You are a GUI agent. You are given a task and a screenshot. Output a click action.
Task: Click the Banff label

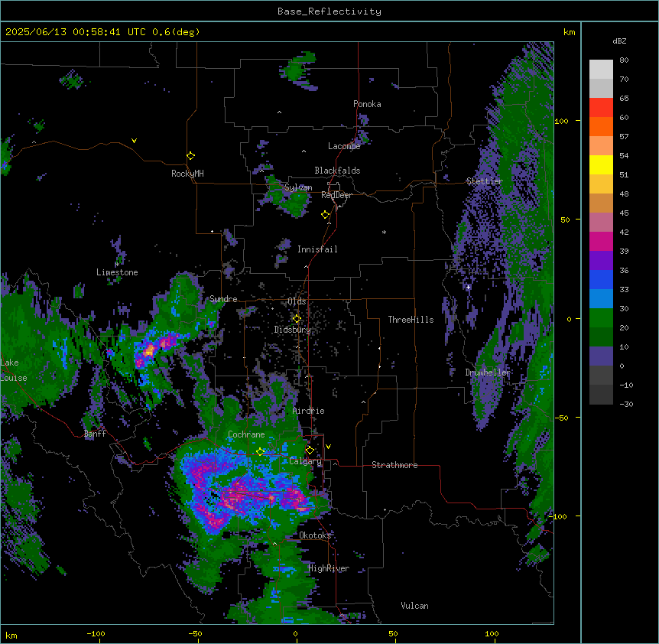click(x=95, y=434)
